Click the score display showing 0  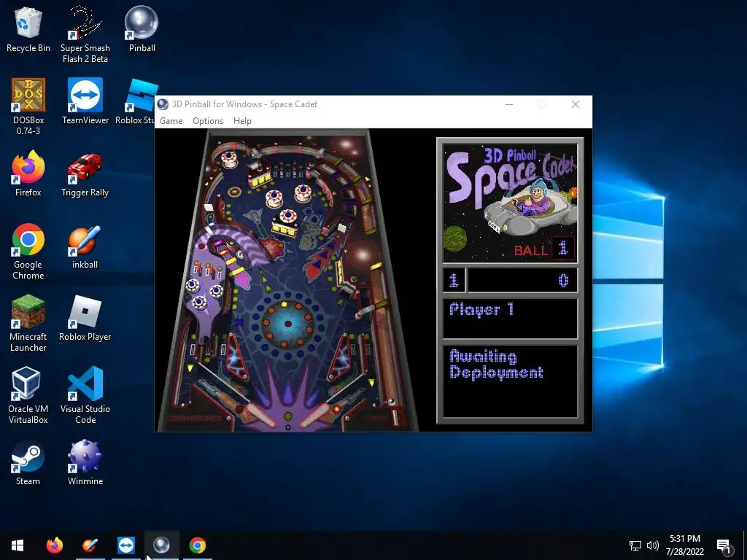522,281
